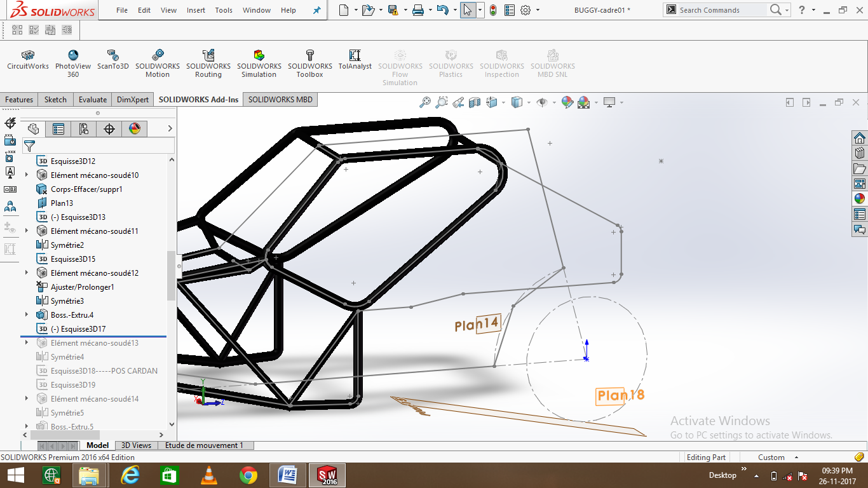
Task: Open the SOLIDWORKS Motion add-in
Action: coord(158,60)
